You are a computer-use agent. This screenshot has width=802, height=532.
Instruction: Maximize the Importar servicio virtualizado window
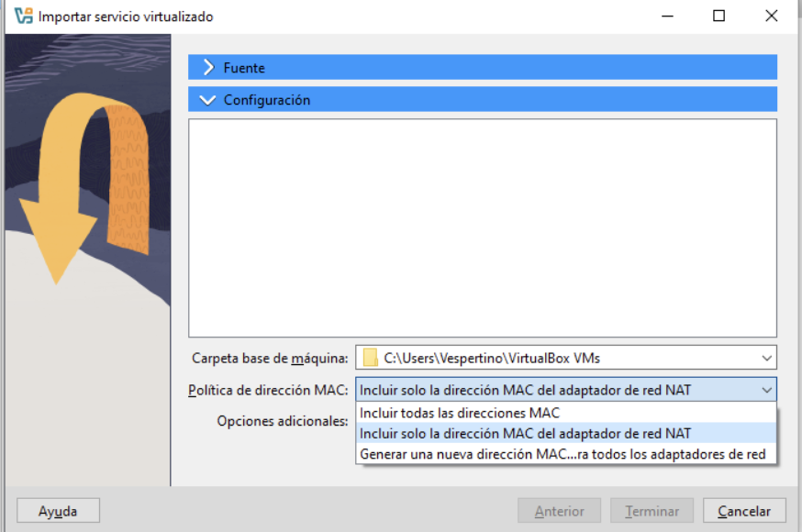click(x=718, y=16)
